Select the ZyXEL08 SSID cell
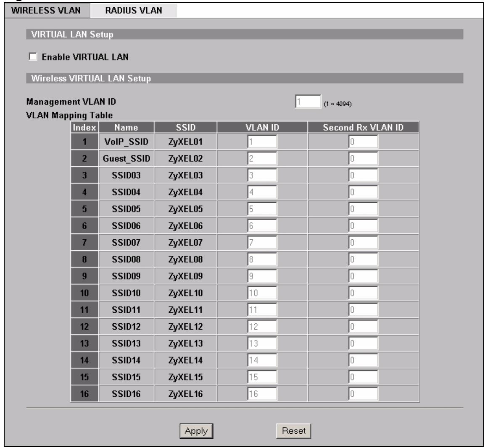 click(186, 259)
